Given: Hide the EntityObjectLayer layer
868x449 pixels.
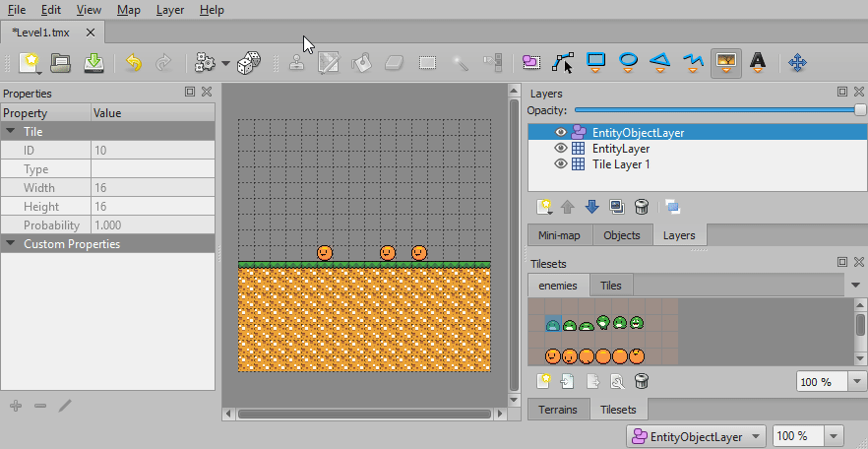Looking at the screenshot, I should (x=561, y=133).
